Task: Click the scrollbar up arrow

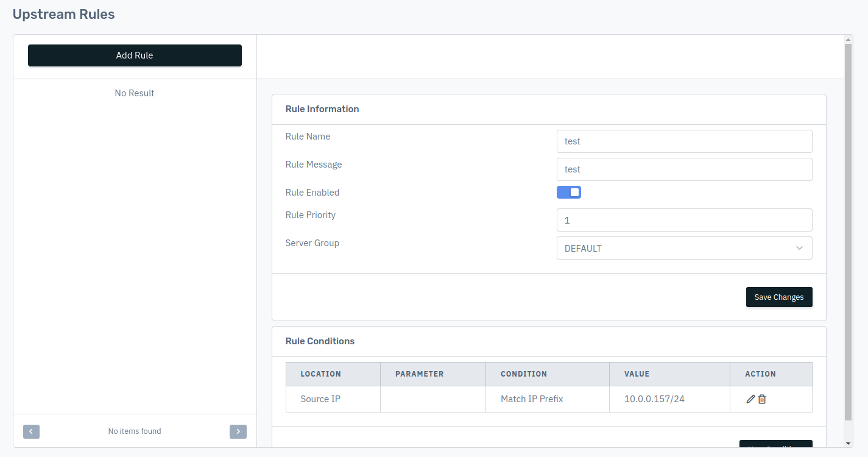Action: coord(849,40)
